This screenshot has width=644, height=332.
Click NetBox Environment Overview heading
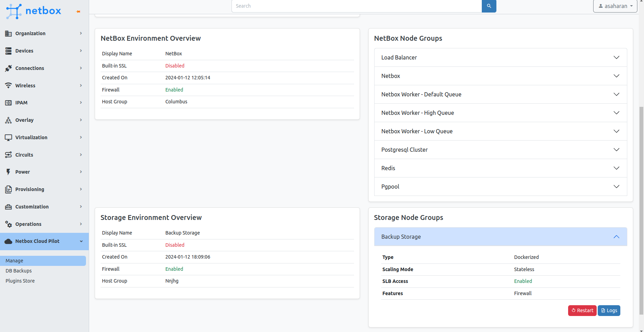point(151,38)
